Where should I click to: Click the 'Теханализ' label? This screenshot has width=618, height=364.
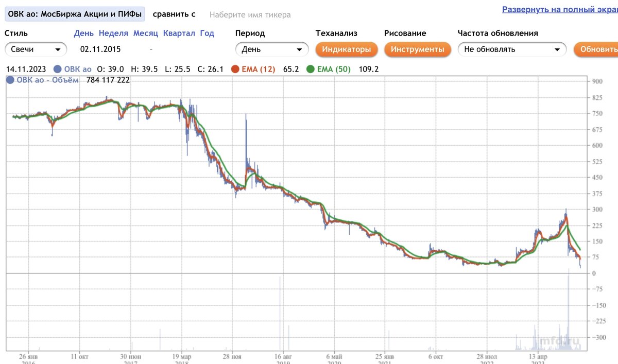(336, 33)
